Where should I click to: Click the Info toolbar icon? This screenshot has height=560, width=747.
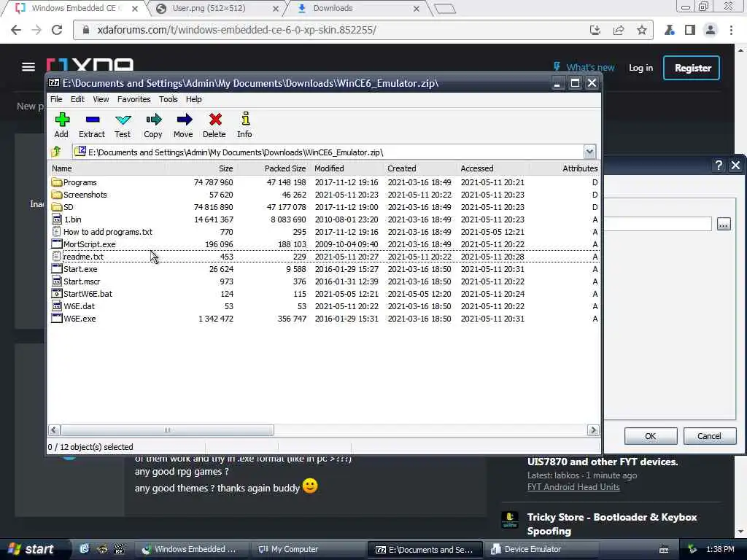[x=245, y=119]
